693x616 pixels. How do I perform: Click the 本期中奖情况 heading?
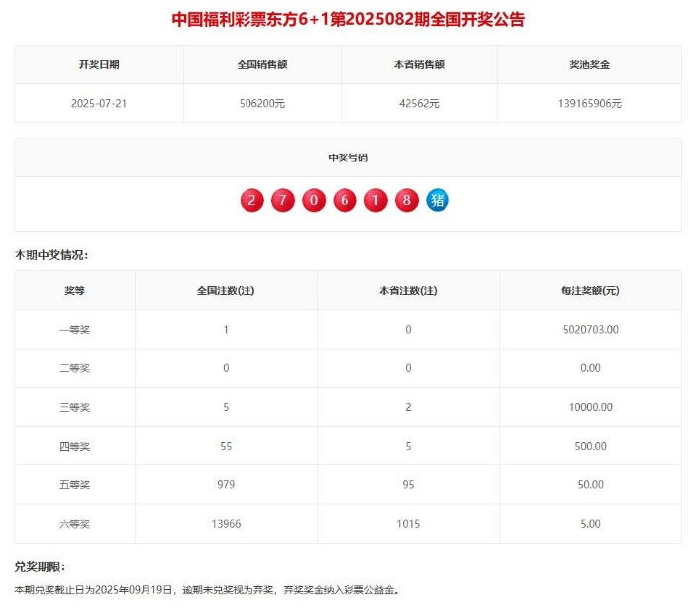51,256
